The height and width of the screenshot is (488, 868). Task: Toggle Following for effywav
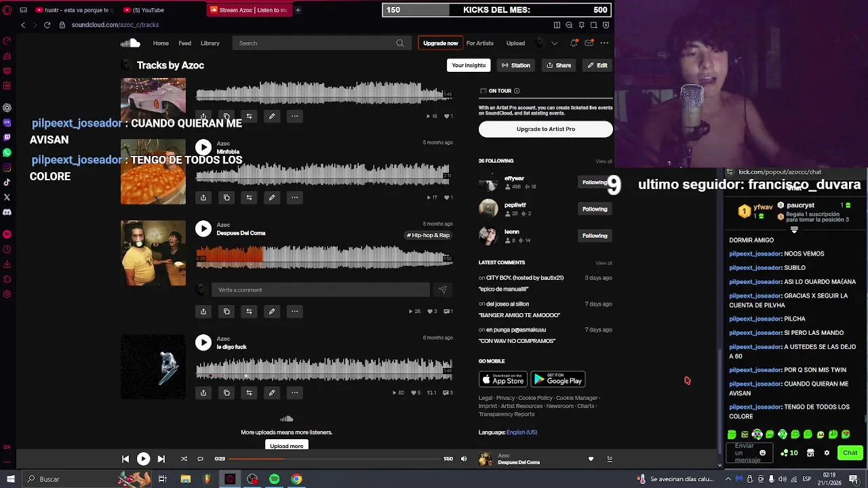(x=595, y=182)
